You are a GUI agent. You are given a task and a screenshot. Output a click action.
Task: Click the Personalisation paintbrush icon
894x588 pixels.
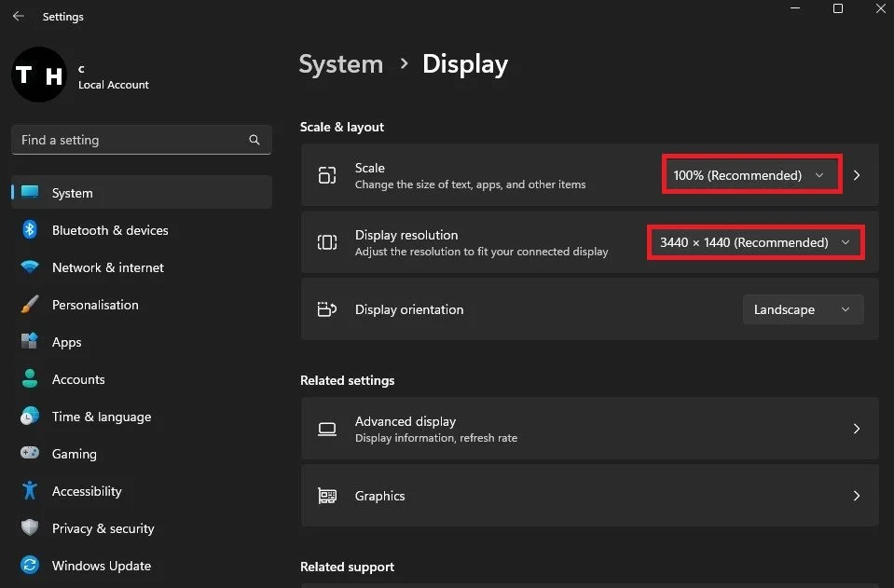[30, 305]
